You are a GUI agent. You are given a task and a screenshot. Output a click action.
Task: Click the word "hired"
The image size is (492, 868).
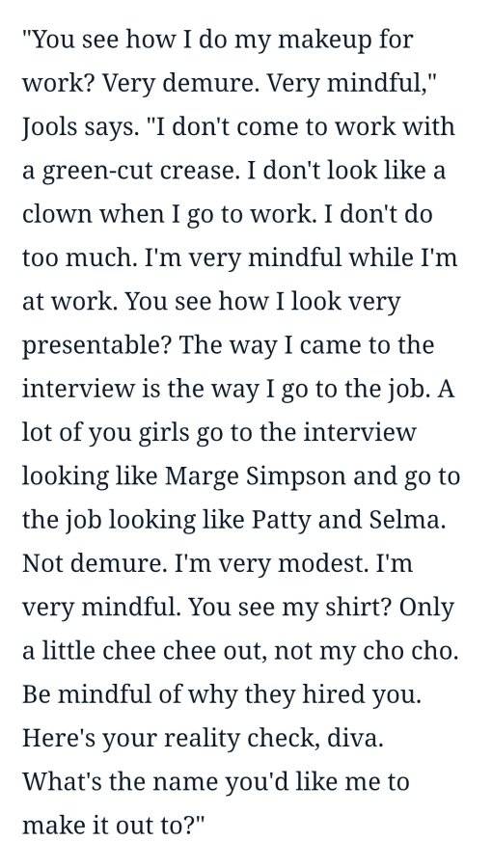[331, 694]
